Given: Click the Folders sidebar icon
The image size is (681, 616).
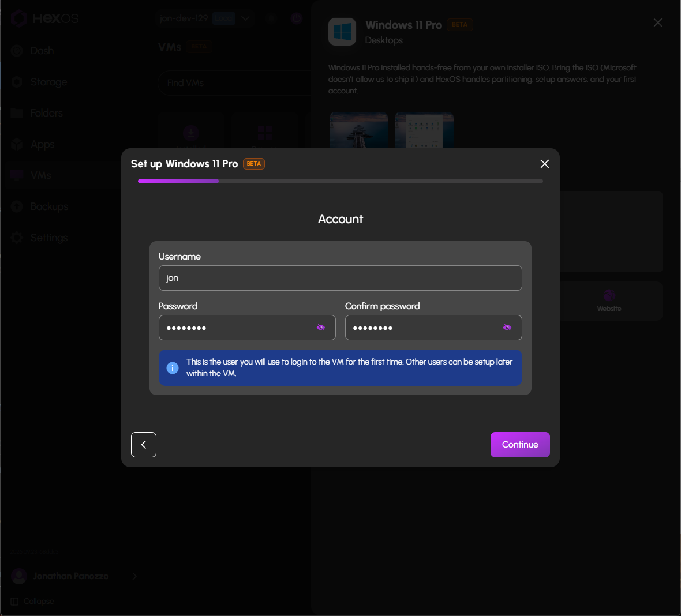Looking at the screenshot, I should click(x=17, y=113).
